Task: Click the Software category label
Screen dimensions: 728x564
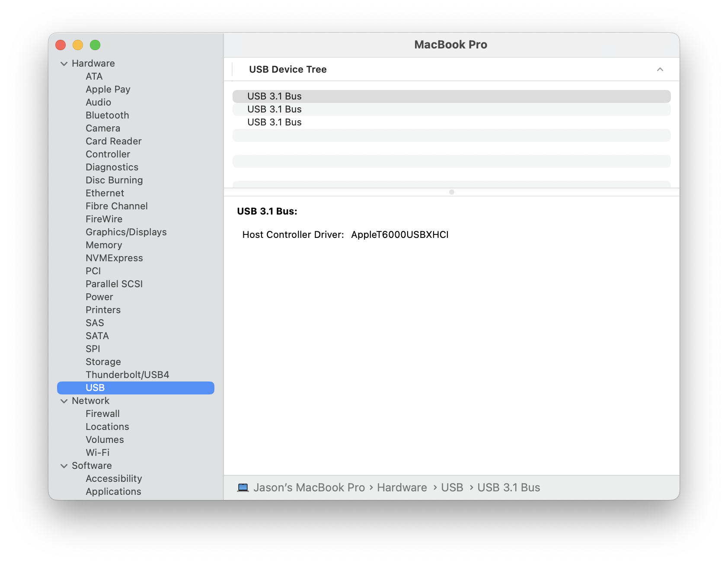Action: pos(92,466)
